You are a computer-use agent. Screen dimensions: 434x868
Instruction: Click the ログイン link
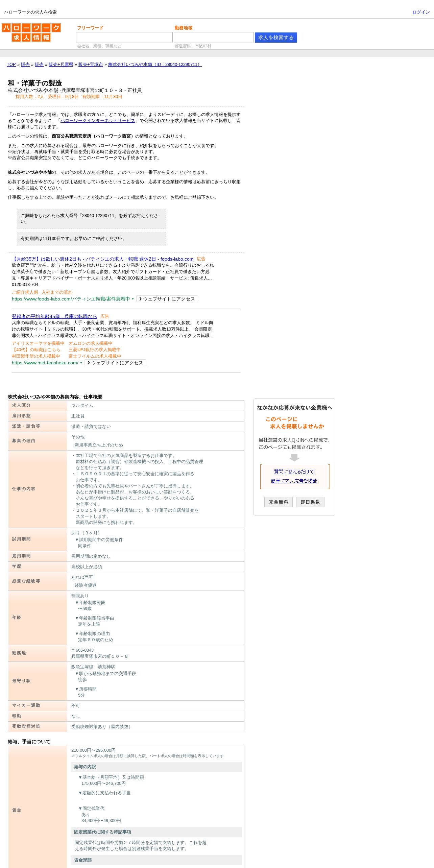(x=421, y=12)
